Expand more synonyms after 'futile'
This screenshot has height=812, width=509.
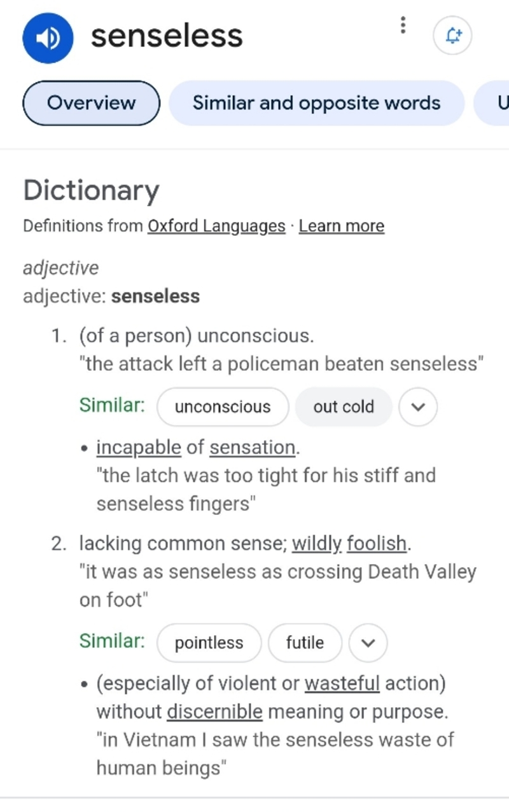point(368,643)
